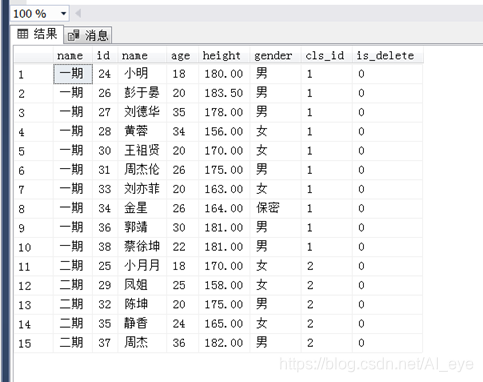Select the is_delete column header

click(387, 55)
